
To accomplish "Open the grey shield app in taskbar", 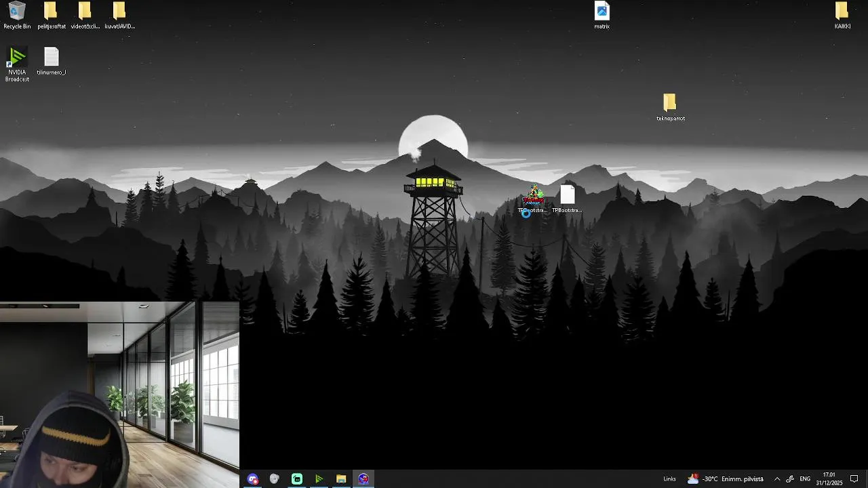I will [275, 479].
